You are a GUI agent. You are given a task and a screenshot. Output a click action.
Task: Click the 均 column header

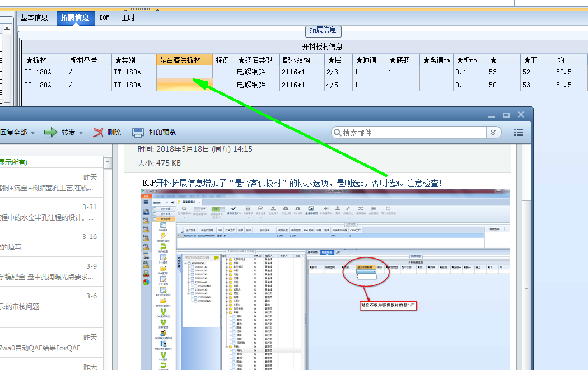click(571, 60)
